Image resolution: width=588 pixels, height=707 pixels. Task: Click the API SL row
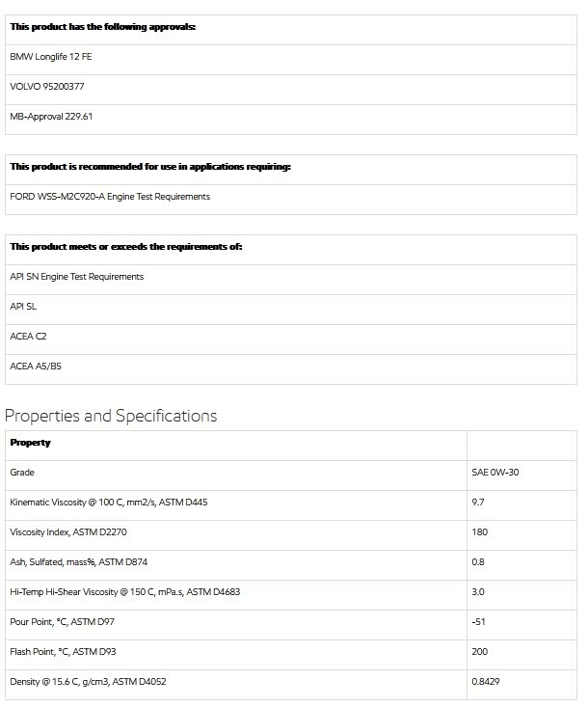(24, 307)
